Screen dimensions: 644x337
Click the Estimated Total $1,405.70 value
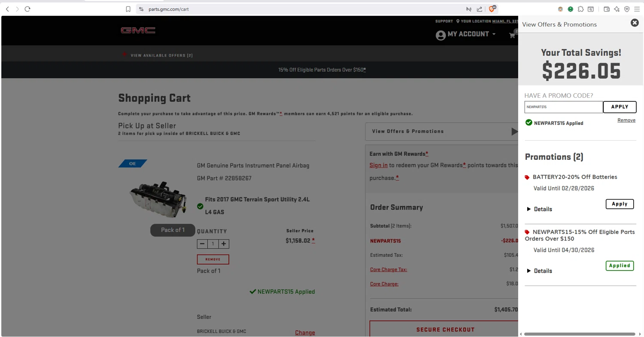(x=506, y=310)
